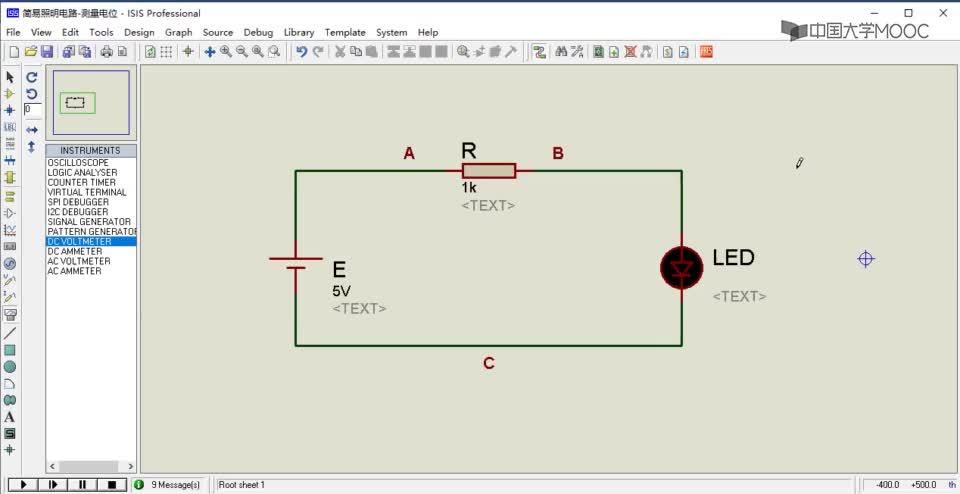Open the File menu

[13, 32]
